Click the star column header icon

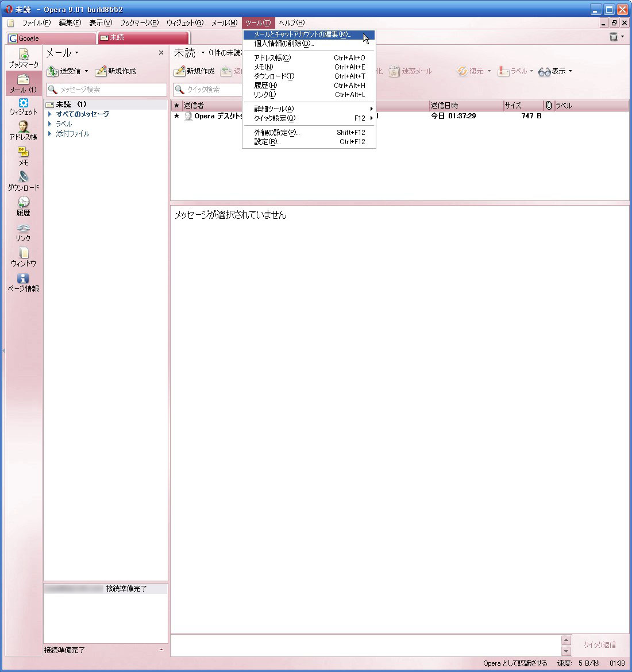coord(176,106)
